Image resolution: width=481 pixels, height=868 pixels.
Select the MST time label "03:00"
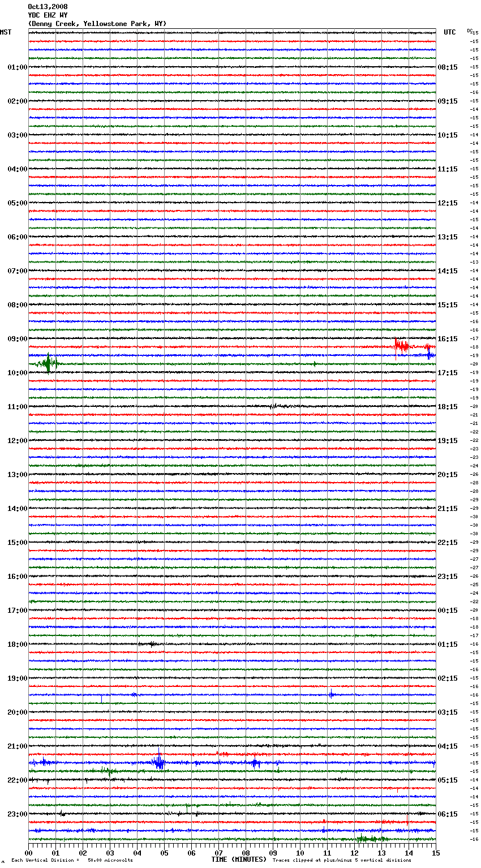tap(18, 135)
